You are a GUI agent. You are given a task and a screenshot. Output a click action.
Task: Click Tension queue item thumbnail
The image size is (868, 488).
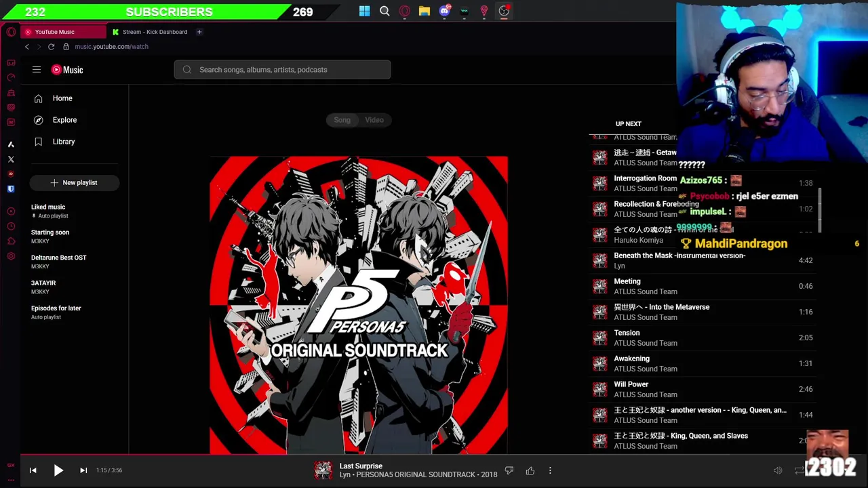coord(600,338)
